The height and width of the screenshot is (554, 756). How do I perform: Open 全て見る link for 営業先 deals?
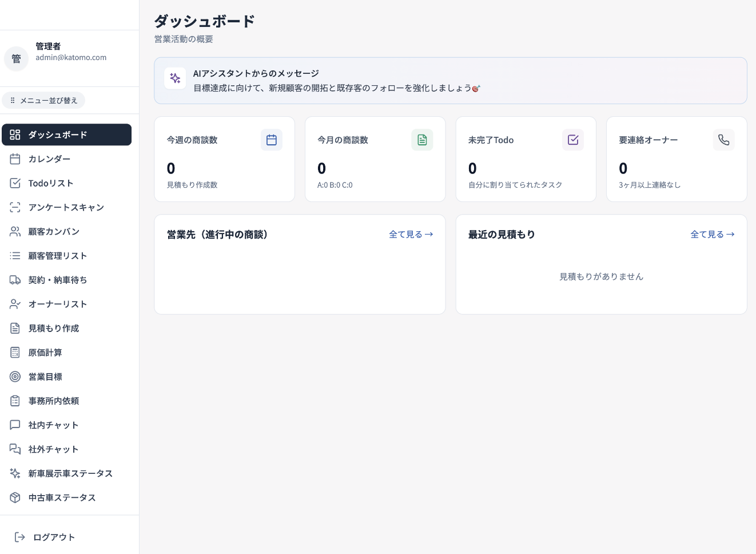[411, 234]
